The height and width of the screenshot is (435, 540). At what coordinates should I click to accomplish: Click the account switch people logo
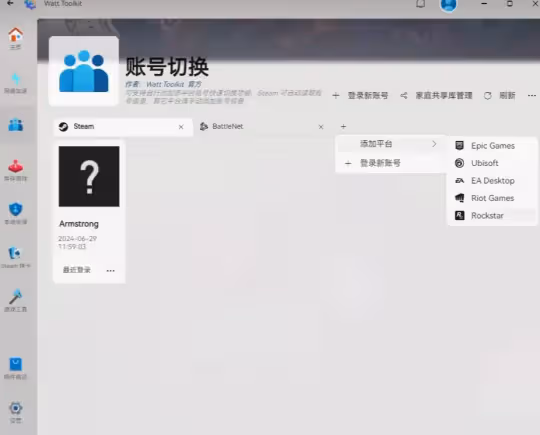84,71
